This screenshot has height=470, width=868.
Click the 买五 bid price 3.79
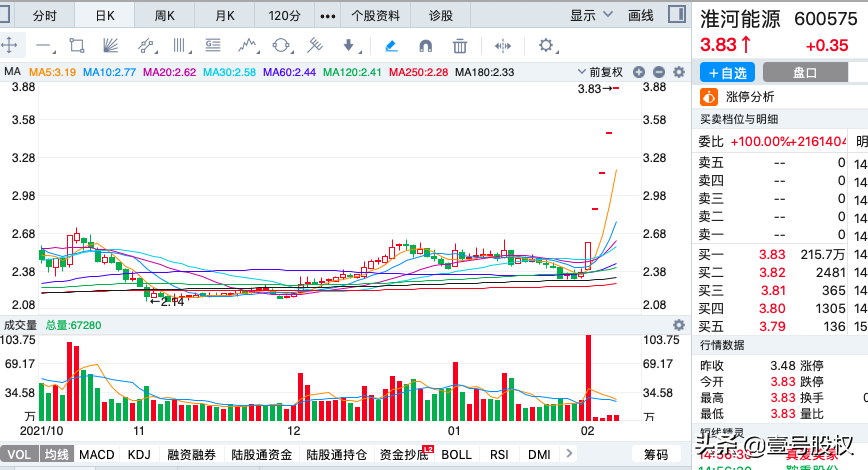tap(772, 326)
